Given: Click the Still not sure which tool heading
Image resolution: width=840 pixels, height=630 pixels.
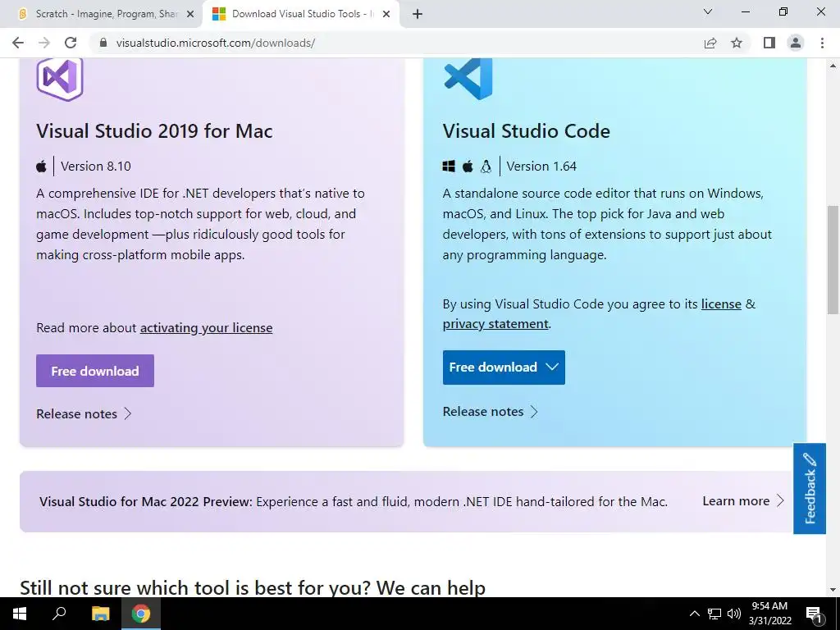Looking at the screenshot, I should point(253,587).
